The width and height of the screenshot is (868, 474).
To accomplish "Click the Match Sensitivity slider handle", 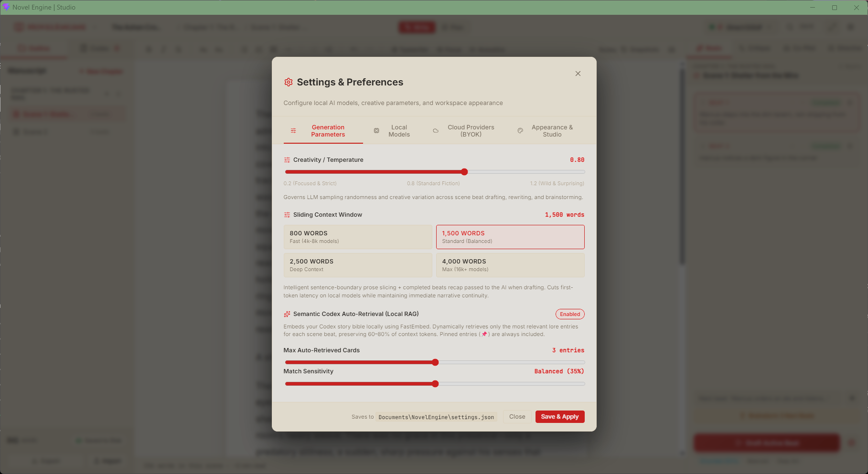I will coord(435,384).
